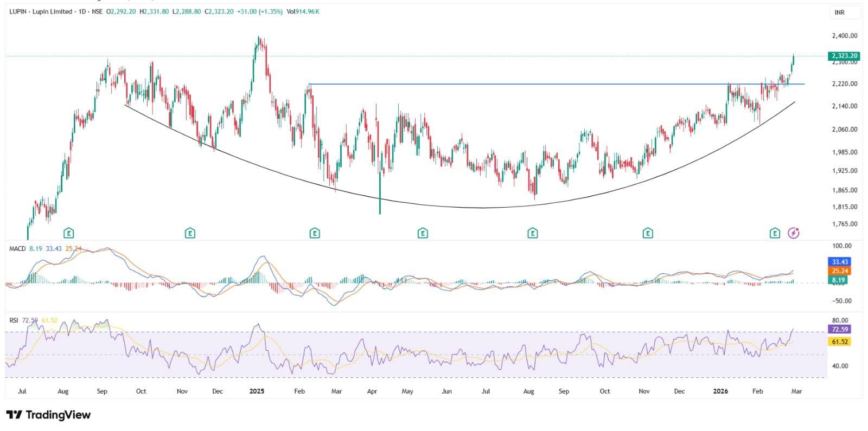Image resolution: width=868 pixels, height=431 pixels.
Task: Click the 33.43 value in MACD legend
Action: [54, 248]
